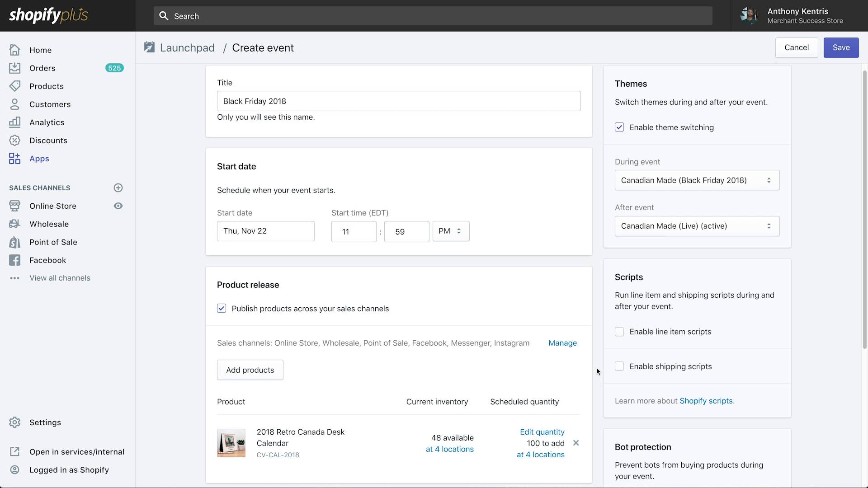868x488 pixels.
Task: Enable line item scripts checkbox
Action: click(619, 332)
